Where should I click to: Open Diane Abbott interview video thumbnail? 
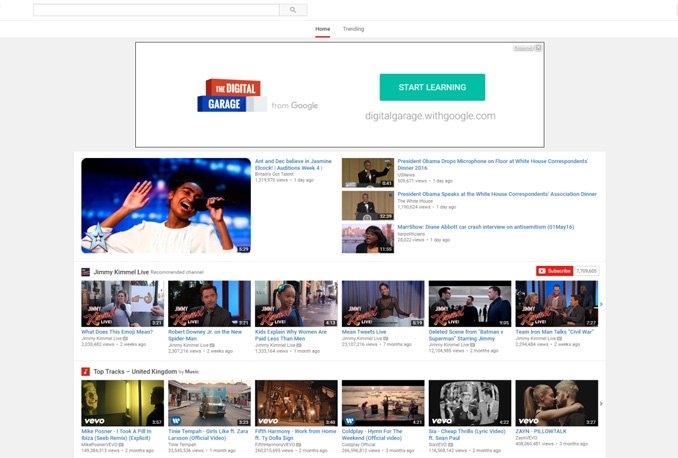[x=368, y=238]
